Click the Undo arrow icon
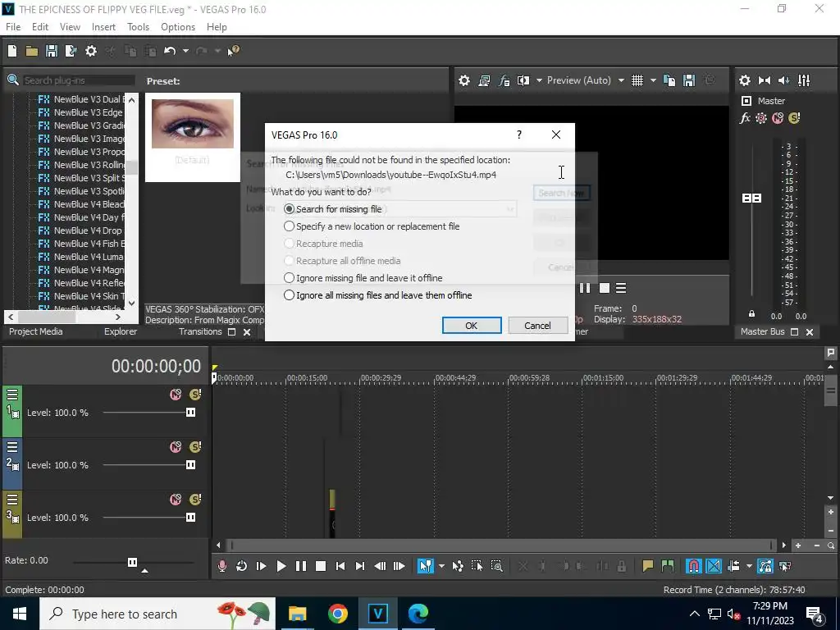 click(170, 51)
